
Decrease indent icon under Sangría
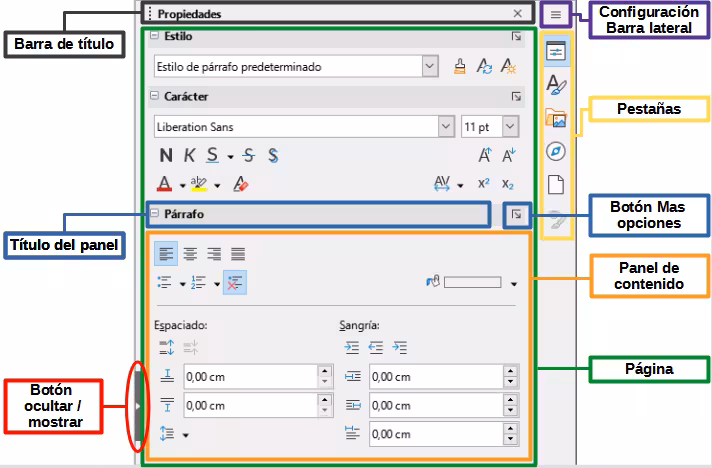pos(376,348)
